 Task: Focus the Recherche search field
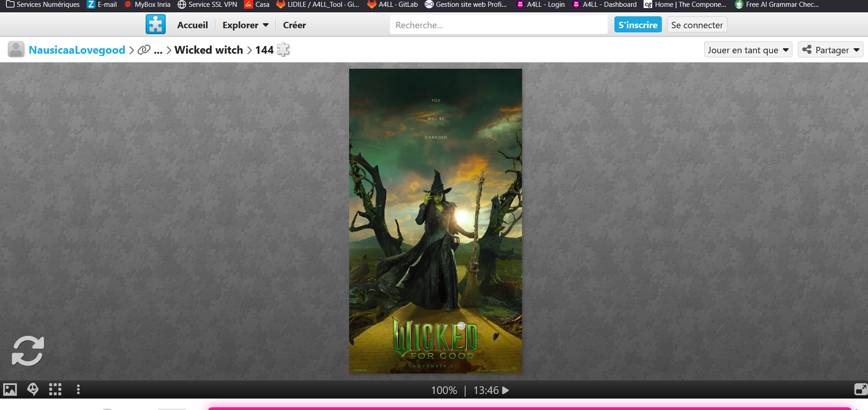click(x=498, y=25)
